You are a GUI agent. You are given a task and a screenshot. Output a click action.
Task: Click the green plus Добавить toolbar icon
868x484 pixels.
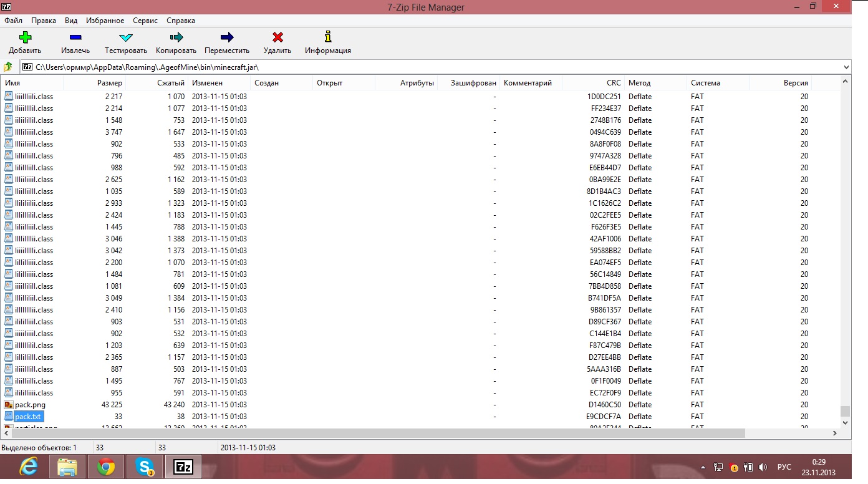(x=25, y=37)
